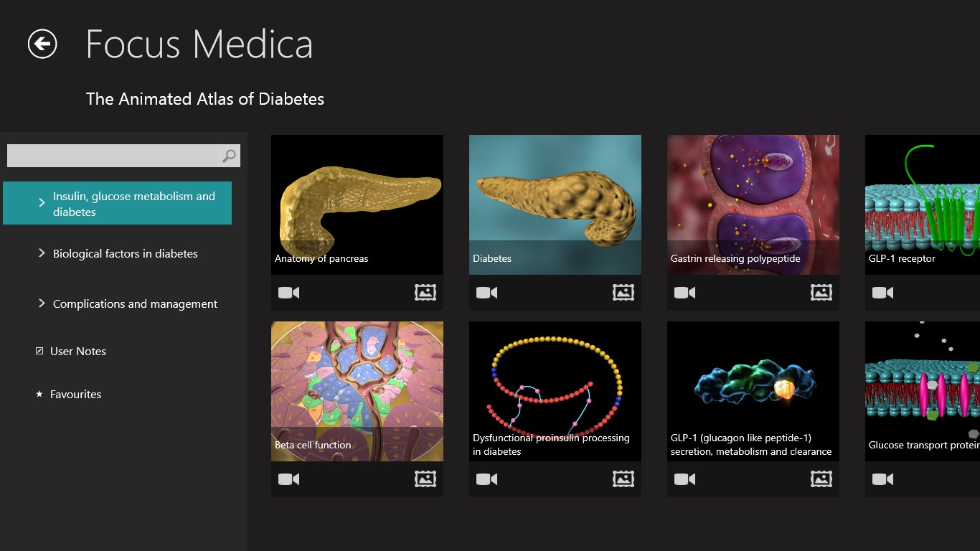Click inside the search text field
The image size is (980, 551).
(x=111, y=156)
